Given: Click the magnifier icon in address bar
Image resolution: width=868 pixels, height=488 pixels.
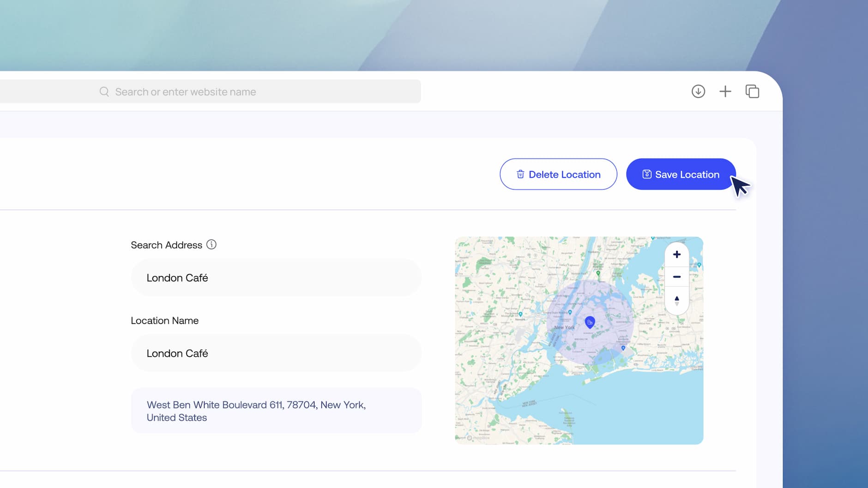Looking at the screenshot, I should 104,92.
